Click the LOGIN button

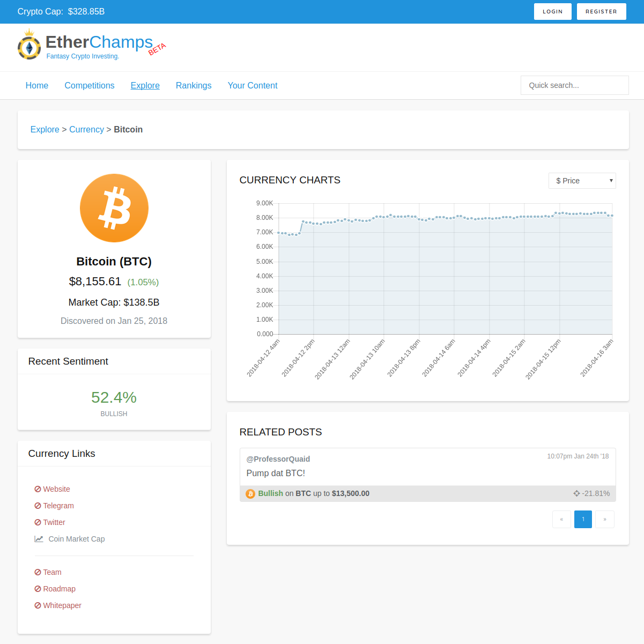pyautogui.click(x=553, y=11)
